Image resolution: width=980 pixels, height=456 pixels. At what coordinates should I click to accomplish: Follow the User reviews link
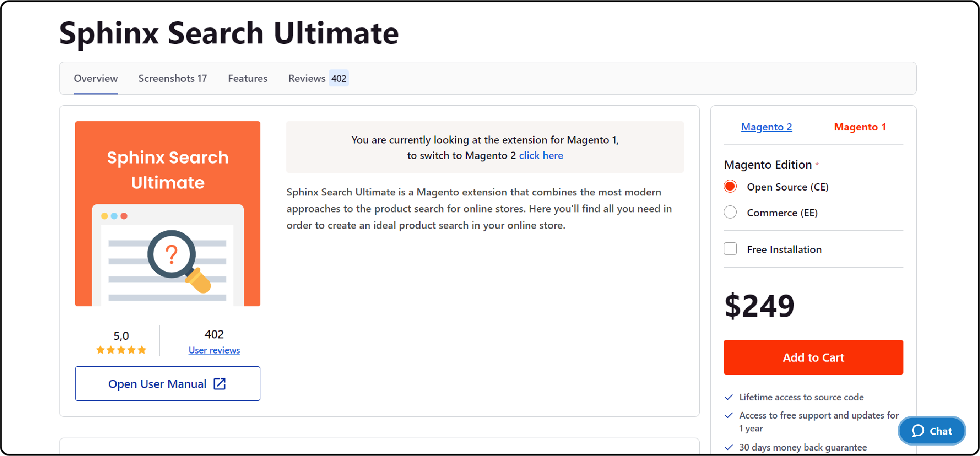pos(214,350)
